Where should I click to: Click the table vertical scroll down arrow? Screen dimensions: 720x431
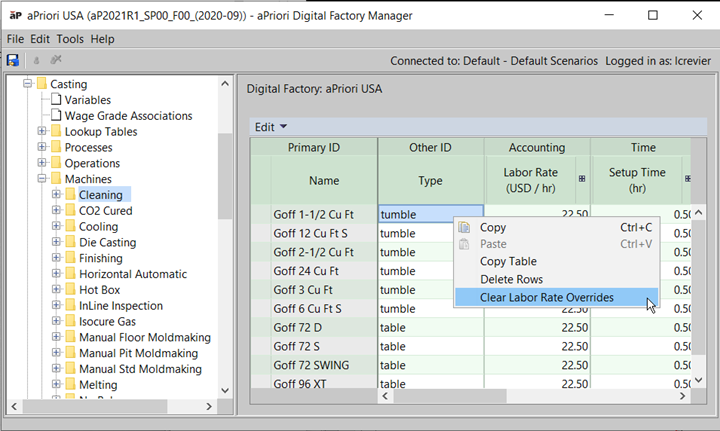(x=698, y=380)
